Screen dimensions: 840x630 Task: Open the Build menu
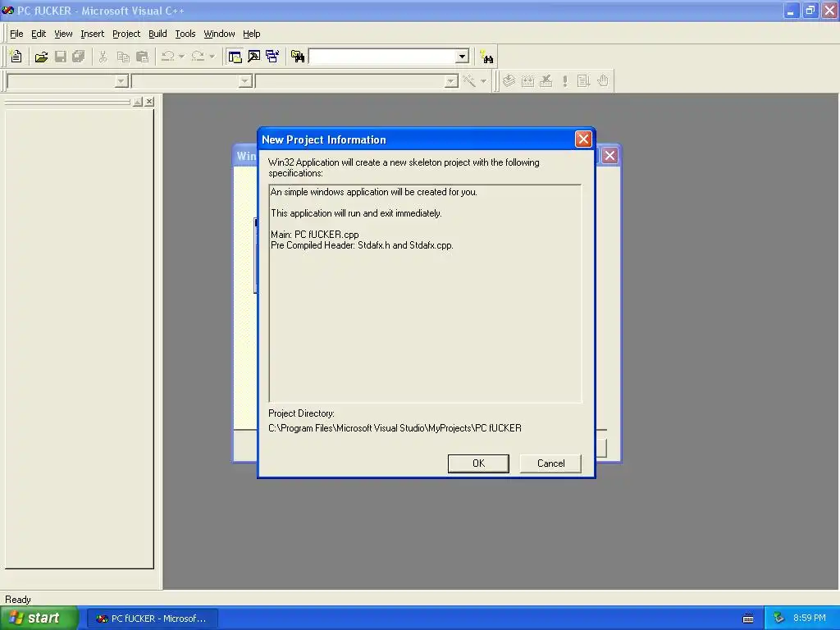(157, 34)
